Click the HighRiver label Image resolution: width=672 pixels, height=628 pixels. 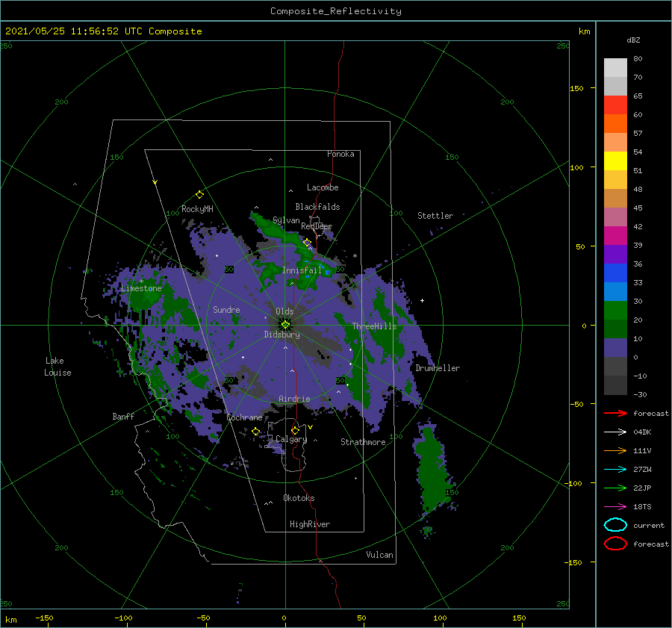pos(310,524)
